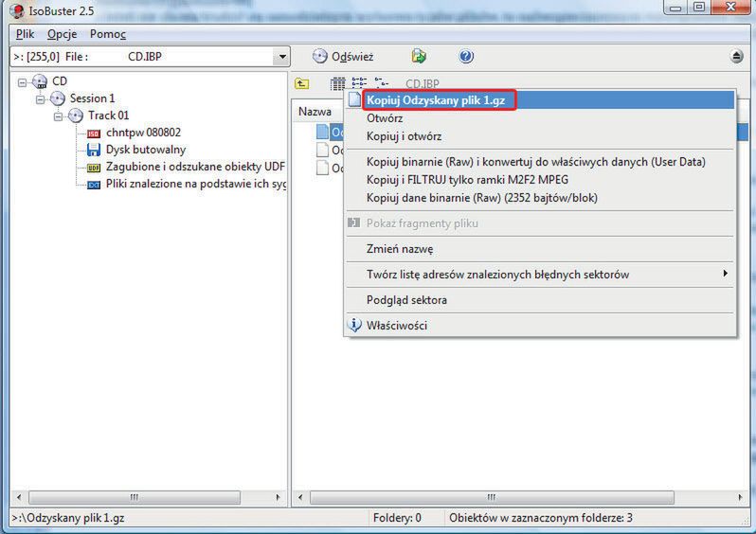Choose Otwórz from context menu
The width and height of the screenshot is (756, 534).
pyautogui.click(x=539, y=118)
